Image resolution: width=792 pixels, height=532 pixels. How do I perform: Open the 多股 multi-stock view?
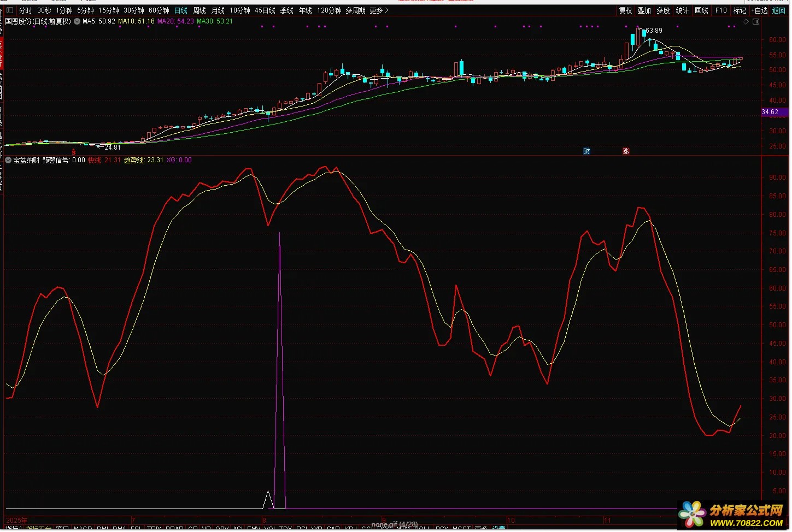(x=663, y=10)
